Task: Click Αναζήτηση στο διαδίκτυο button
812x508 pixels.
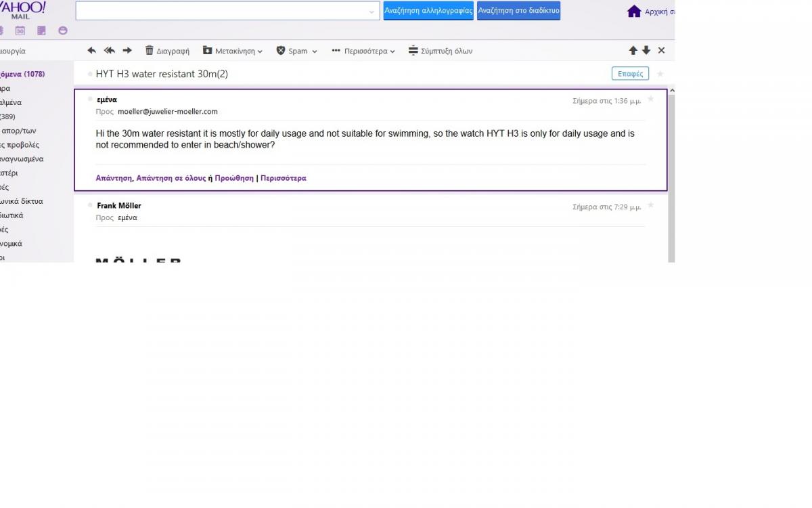Action: pos(519,11)
